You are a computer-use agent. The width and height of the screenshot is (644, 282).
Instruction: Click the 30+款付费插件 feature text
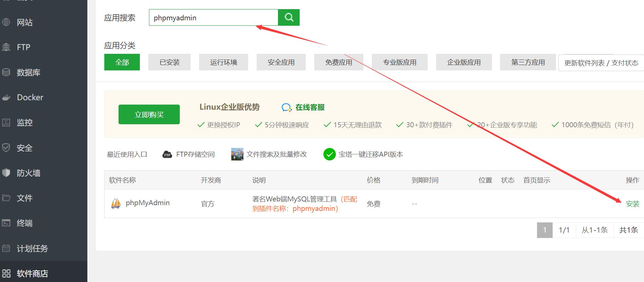tap(429, 125)
